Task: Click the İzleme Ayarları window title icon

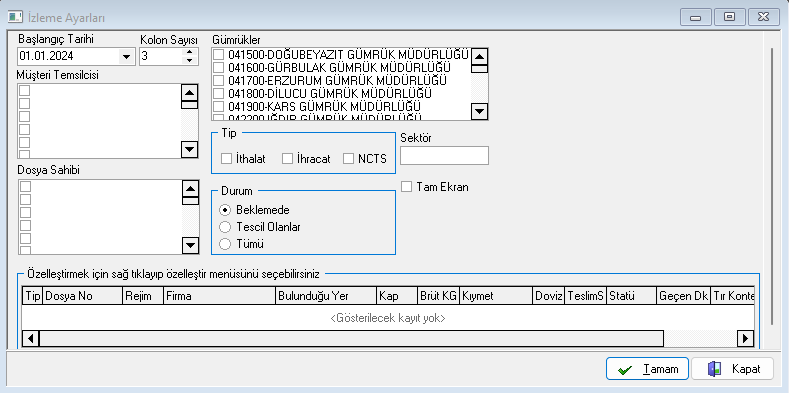Action: coord(16,17)
